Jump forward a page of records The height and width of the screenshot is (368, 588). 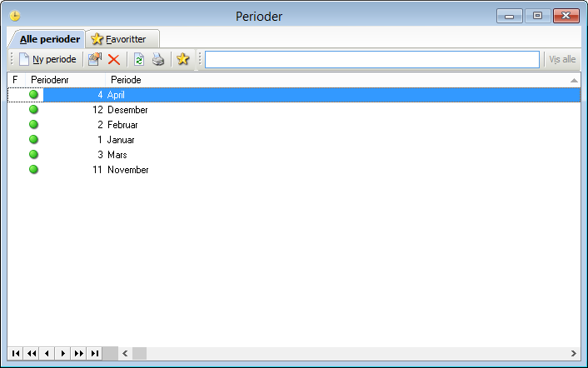[x=79, y=353]
